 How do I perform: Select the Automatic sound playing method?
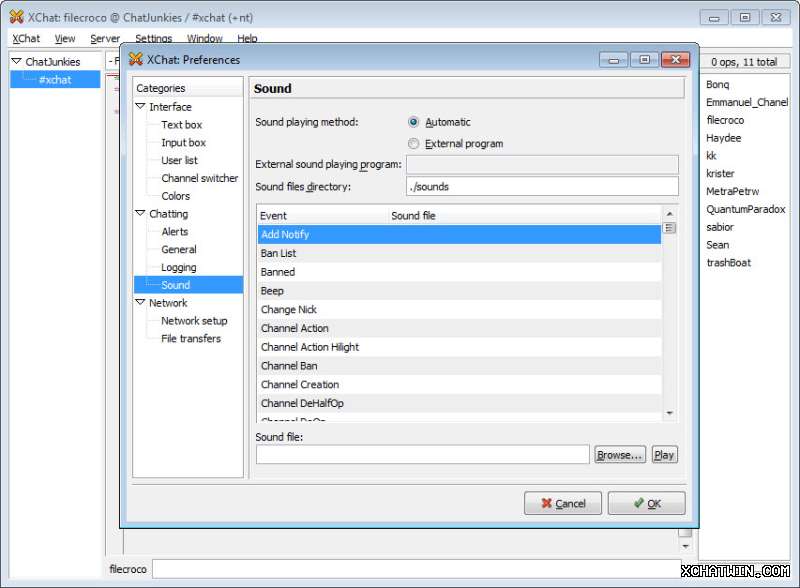(x=414, y=122)
